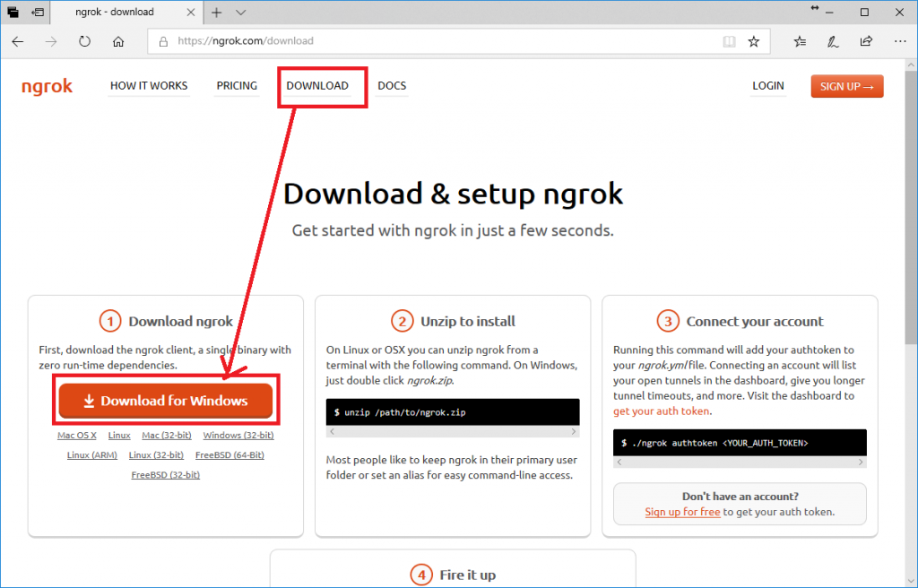The height and width of the screenshot is (588, 918).
Task: Open the browser settings and more menu
Action: coord(900,41)
